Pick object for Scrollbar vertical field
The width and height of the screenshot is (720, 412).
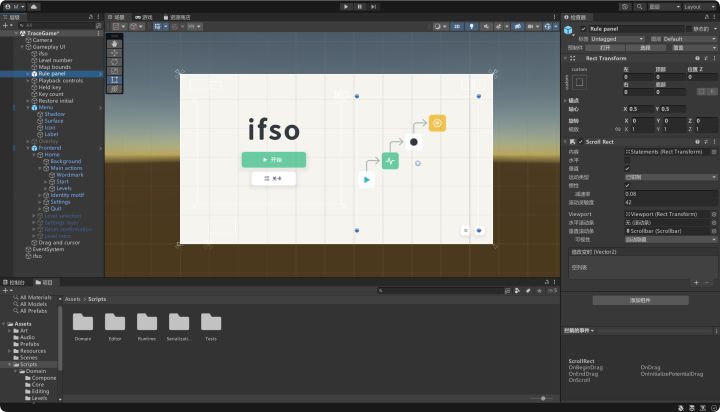pos(714,231)
